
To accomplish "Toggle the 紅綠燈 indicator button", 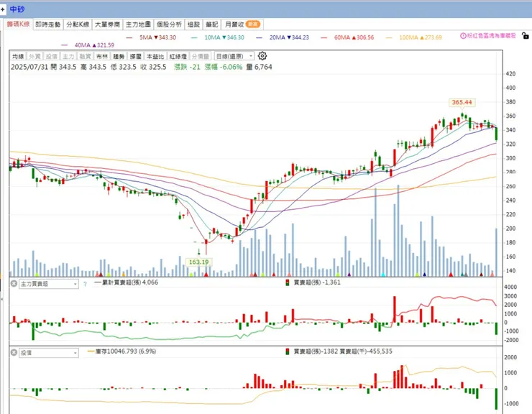I will (x=178, y=56).
